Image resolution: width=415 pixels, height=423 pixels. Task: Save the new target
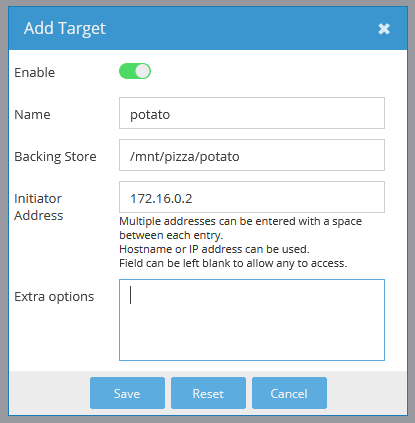(x=127, y=393)
